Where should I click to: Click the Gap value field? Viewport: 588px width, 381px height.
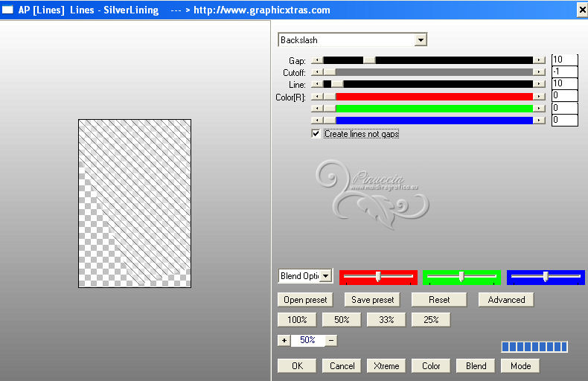(x=565, y=60)
